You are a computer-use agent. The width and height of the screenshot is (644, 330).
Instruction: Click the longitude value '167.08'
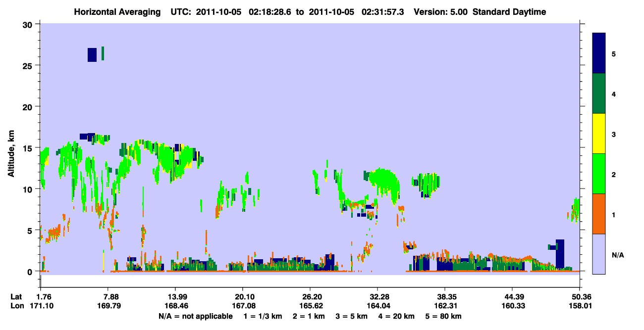click(243, 306)
